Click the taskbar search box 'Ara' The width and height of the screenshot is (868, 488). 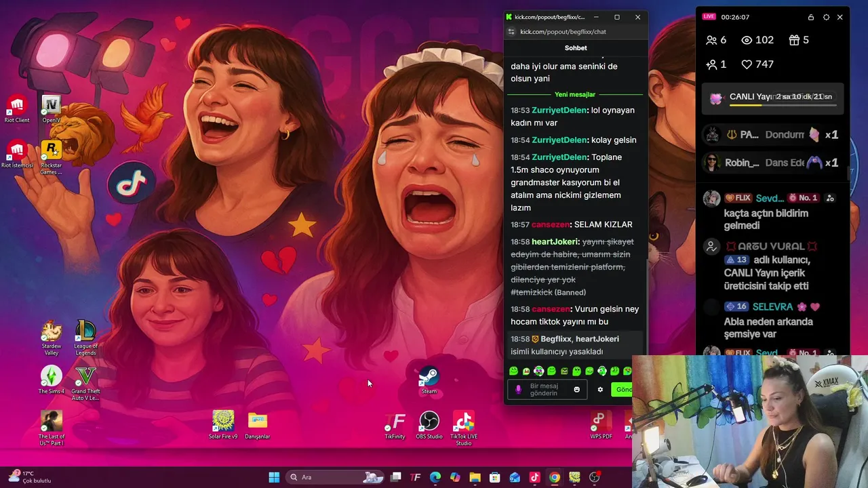coord(336,477)
